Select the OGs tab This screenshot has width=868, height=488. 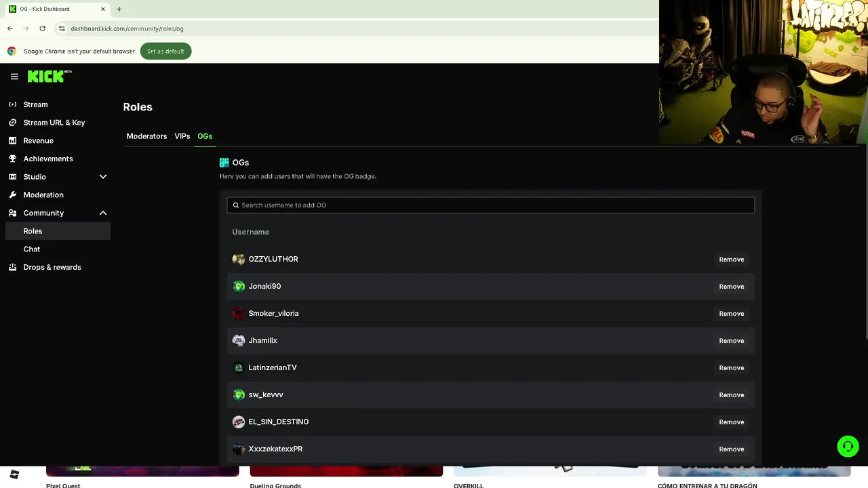[x=205, y=136]
